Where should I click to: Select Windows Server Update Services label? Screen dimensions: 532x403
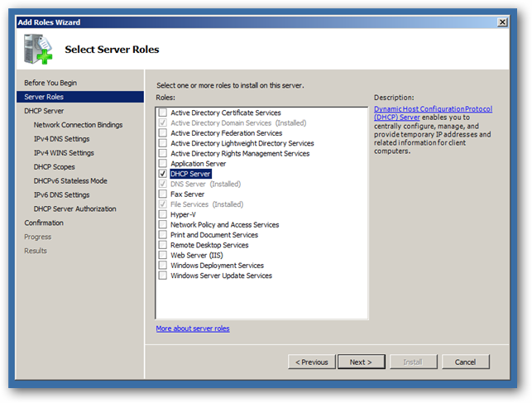pos(221,276)
